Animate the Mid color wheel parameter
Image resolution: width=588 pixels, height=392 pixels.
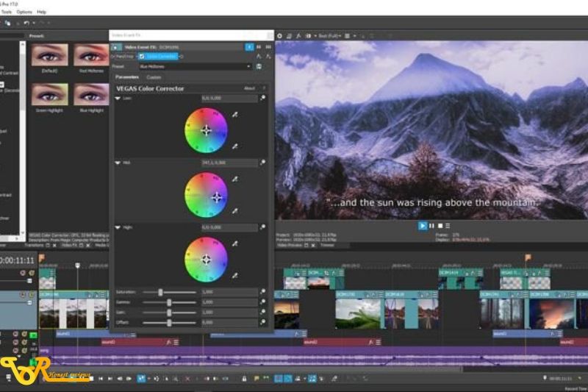point(263,163)
